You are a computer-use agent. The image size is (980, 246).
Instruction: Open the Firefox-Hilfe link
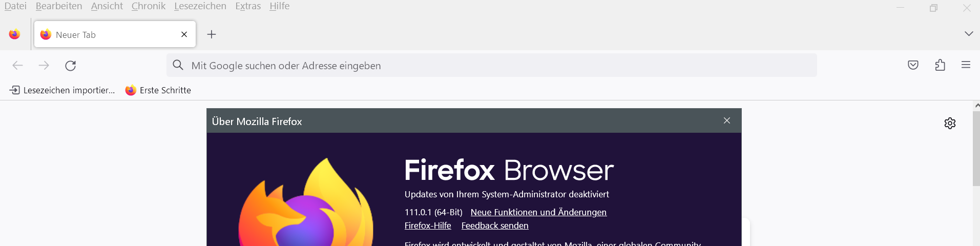click(428, 225)
